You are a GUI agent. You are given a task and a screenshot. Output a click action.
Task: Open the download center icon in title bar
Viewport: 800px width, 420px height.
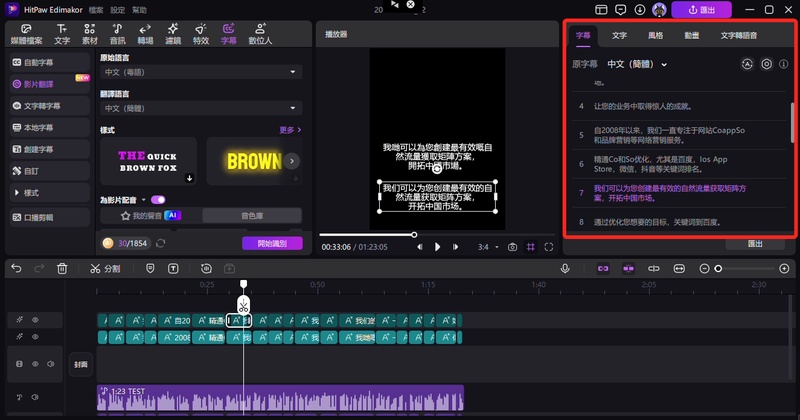(640, 10)
